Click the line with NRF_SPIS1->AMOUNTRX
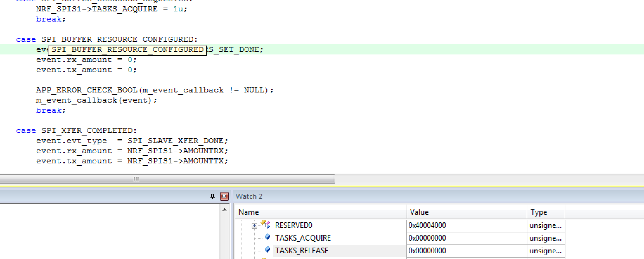The height and width of the screenshot is (259, 644). coord(132,151)
